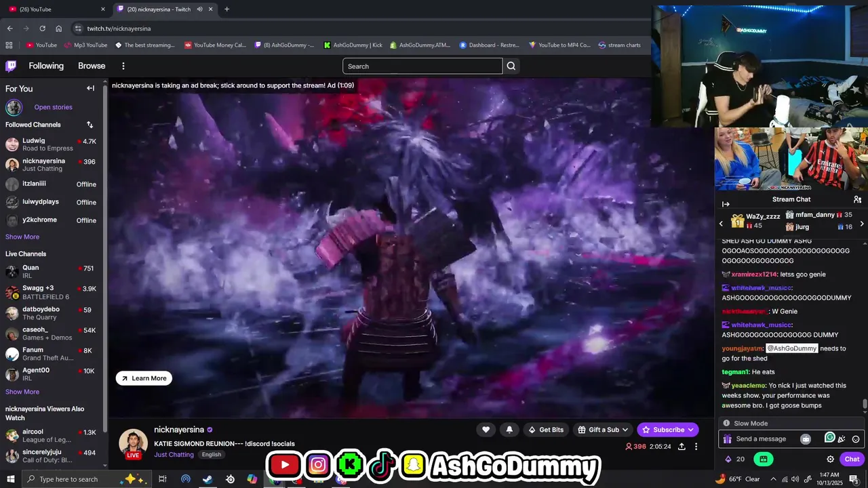This screenshot has width=868, height=488.
Task: Open Subscribe dropdown button
Action: (668, 430)
